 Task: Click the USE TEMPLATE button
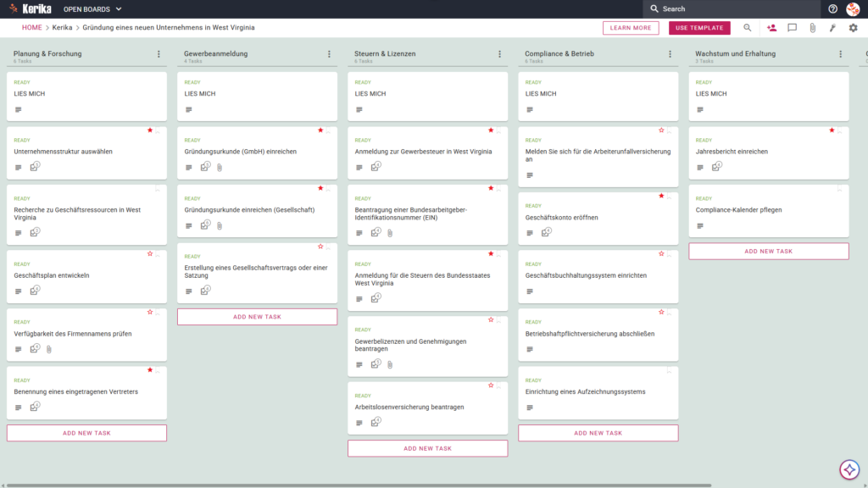(x=699, y=28)
